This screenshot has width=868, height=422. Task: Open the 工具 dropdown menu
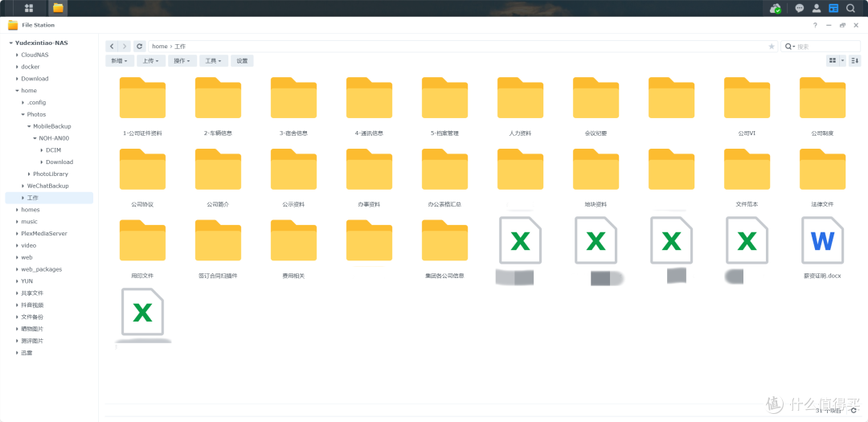click(x=214, y=61)
